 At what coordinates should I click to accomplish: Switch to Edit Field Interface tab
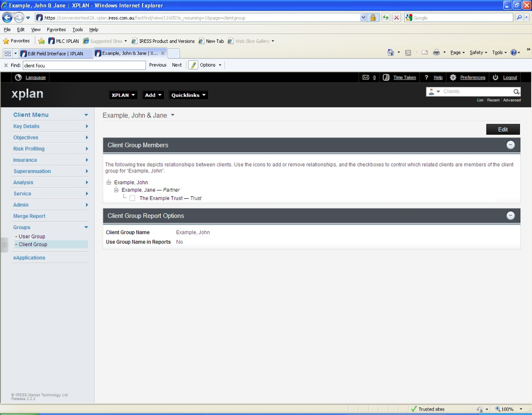pos(55,54)
